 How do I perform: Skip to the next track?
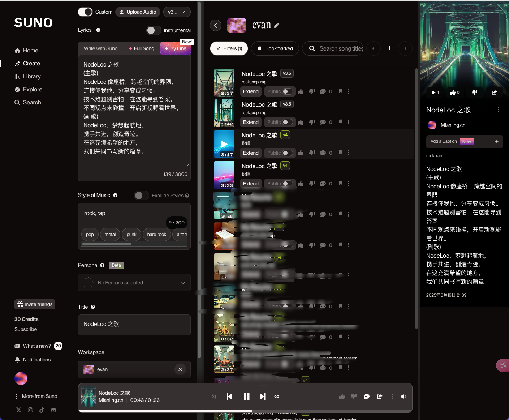pos(263,397)
